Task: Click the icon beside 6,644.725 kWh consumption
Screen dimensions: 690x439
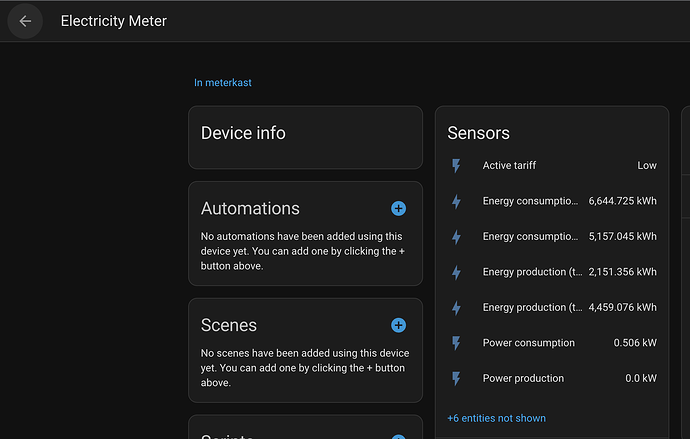Action: click(x=457, y=201)
